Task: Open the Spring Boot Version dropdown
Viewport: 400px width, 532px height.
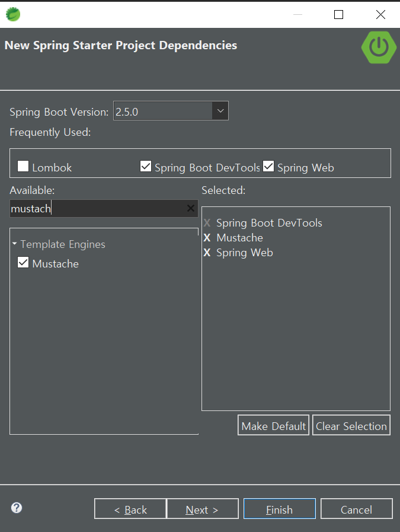Action: coord(220,110)
